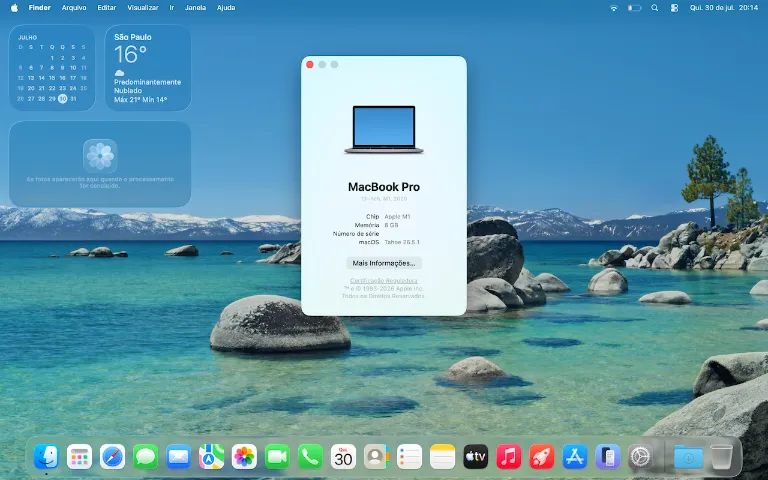Open Launchpad apps grid in Dock
This screenshot has height=480, width=768.
click(x=79, y=456)
